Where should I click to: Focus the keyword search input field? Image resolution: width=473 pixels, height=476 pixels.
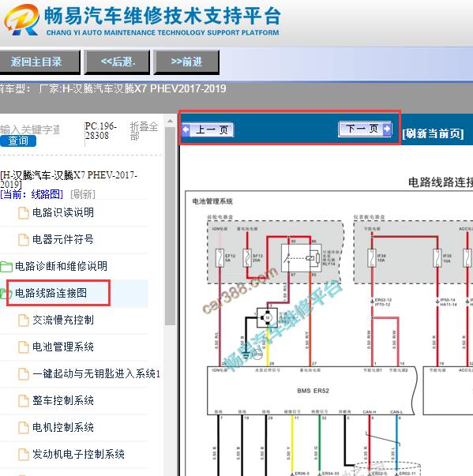tap(30, 129)
